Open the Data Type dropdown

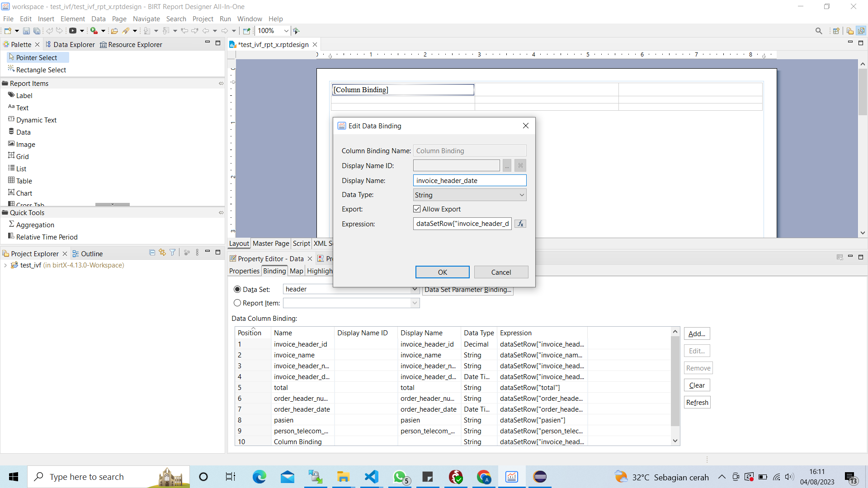point(470,195)
